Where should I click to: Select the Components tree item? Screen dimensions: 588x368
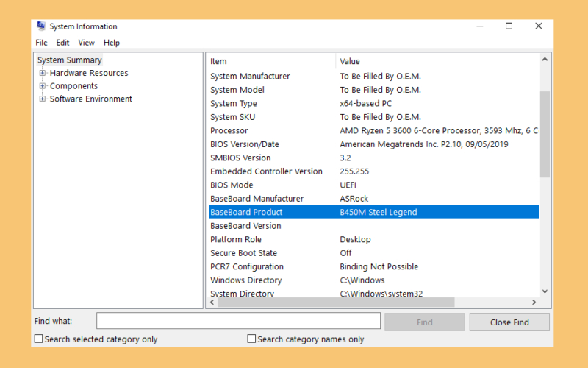pyautogui.click(x=73, y=86)
